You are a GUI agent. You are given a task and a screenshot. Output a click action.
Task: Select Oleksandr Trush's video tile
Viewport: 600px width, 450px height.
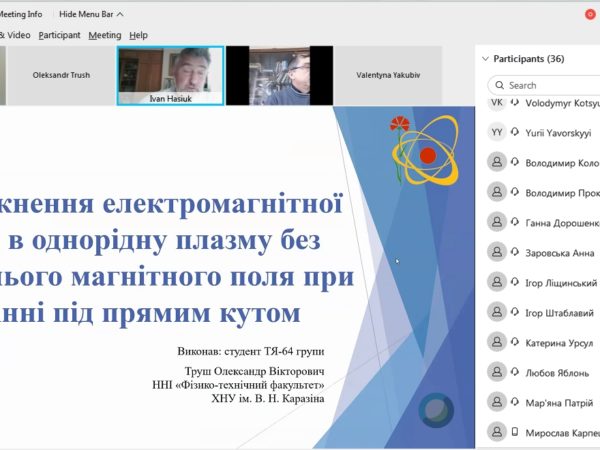click(59, 75)
